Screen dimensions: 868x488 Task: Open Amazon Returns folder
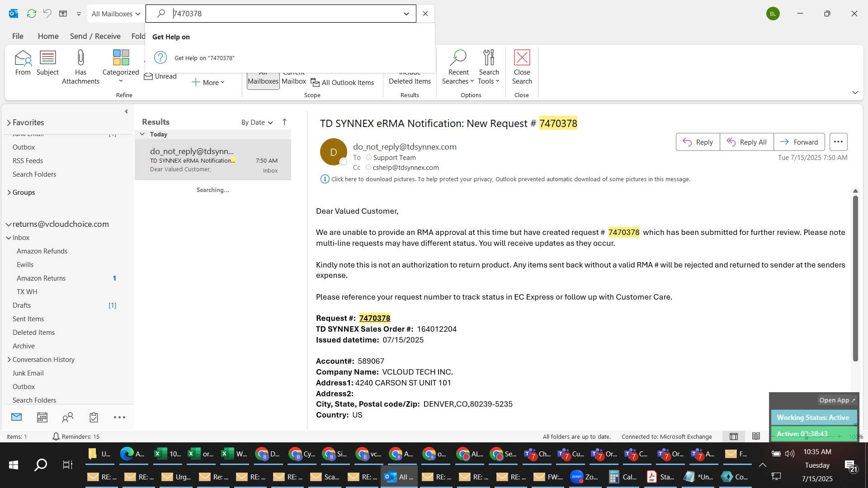pos(41,278)
